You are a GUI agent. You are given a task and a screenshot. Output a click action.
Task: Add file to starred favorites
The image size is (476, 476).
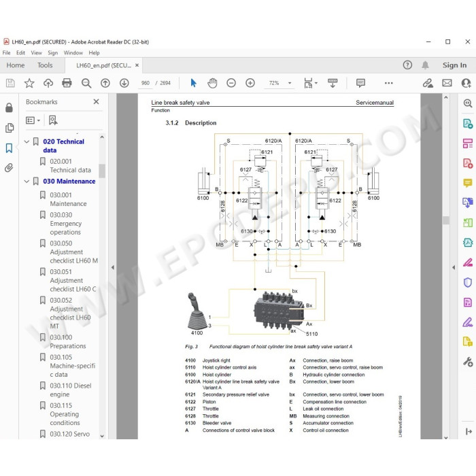[x=29, y=83]
